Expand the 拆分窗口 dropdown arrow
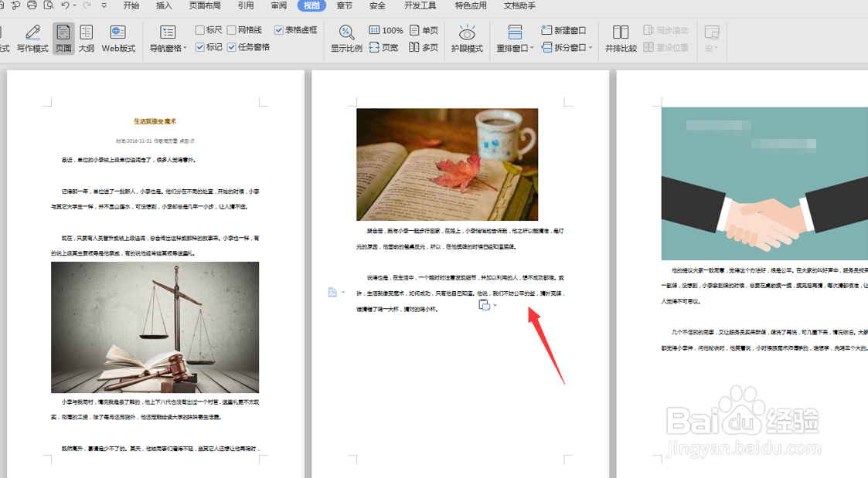The width and height of the screenshot is (868, 478). point(591,48)
